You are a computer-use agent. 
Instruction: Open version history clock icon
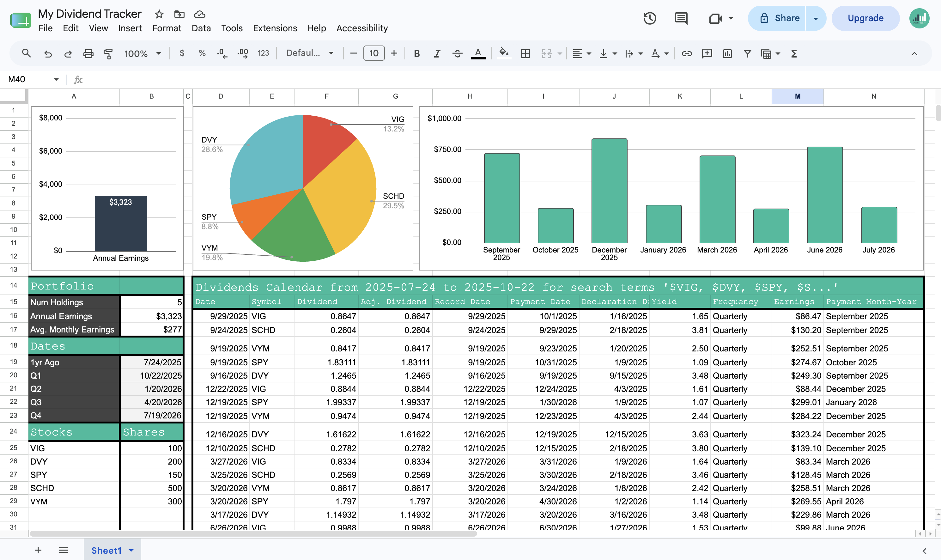pos(650,18)
